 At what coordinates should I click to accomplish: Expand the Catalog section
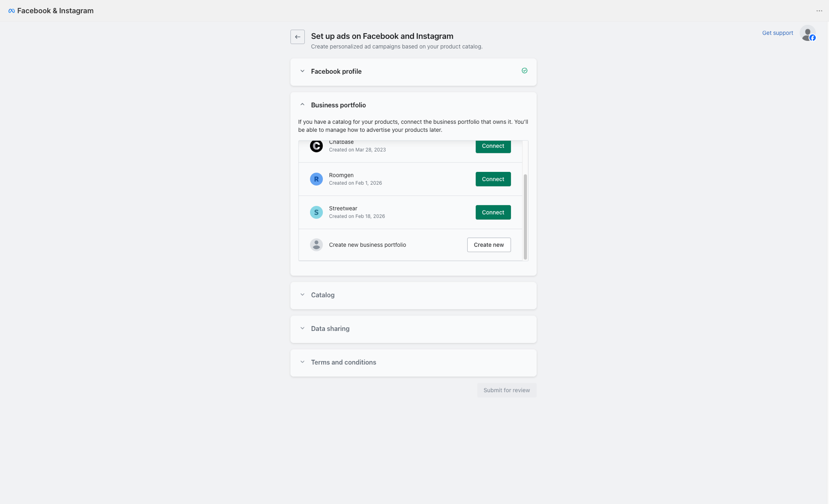pyautogui.click(x=302, y=295)
